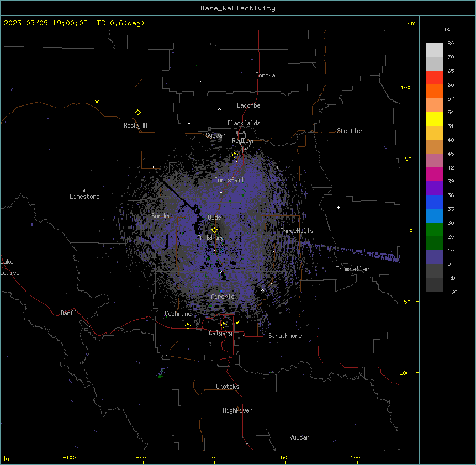Select the Calgary city label
This screenshot has width=476, height=465.
point(220,333)
